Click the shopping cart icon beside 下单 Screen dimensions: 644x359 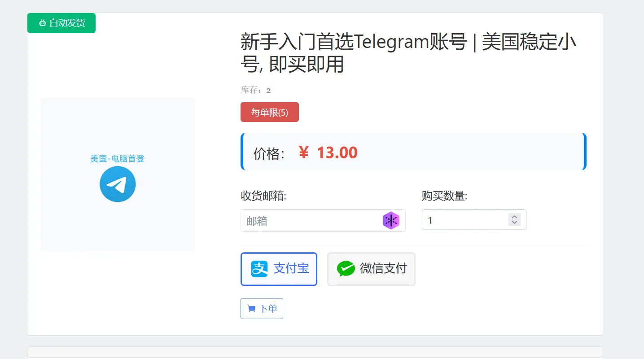(251, 309)
